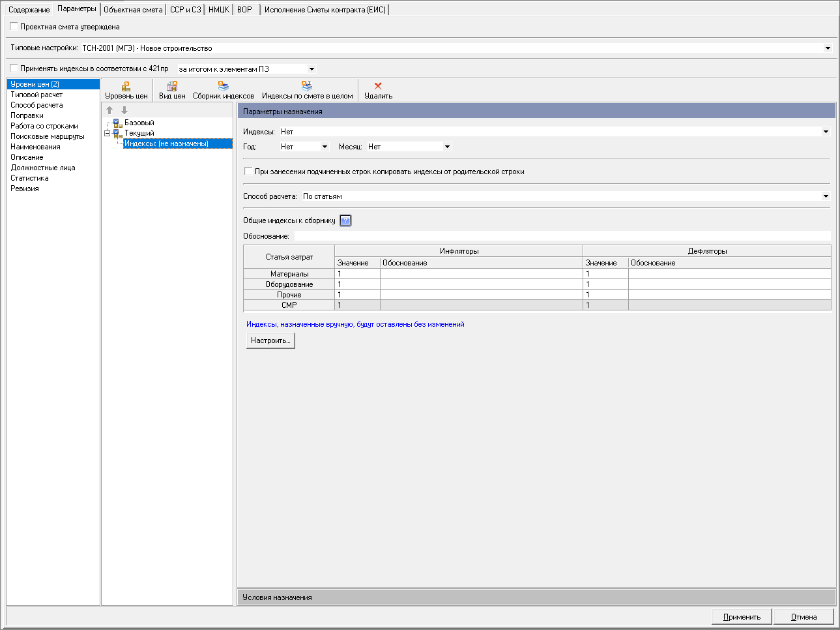Click the 'Обоснование' input field
Screen dimensions: 840x630
tap(562, 236)
